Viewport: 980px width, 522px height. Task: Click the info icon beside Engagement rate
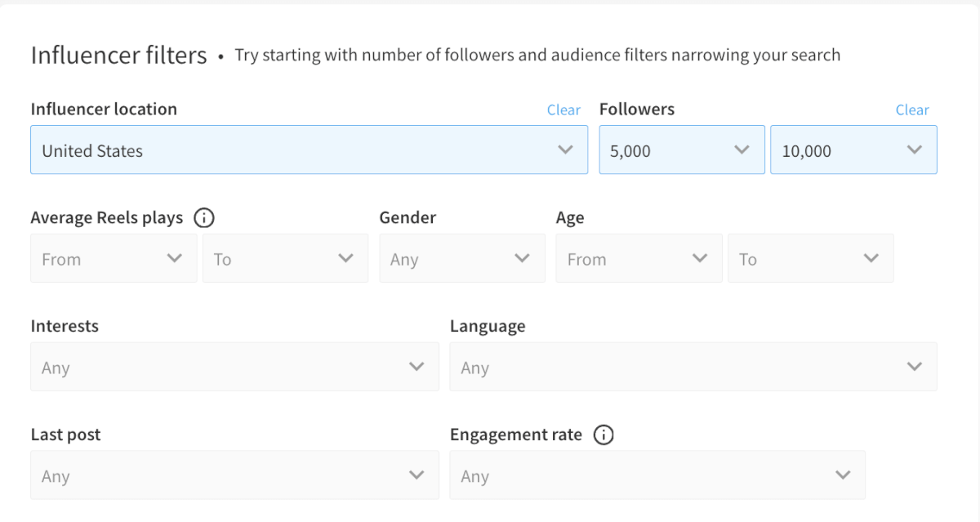(604, 435)
